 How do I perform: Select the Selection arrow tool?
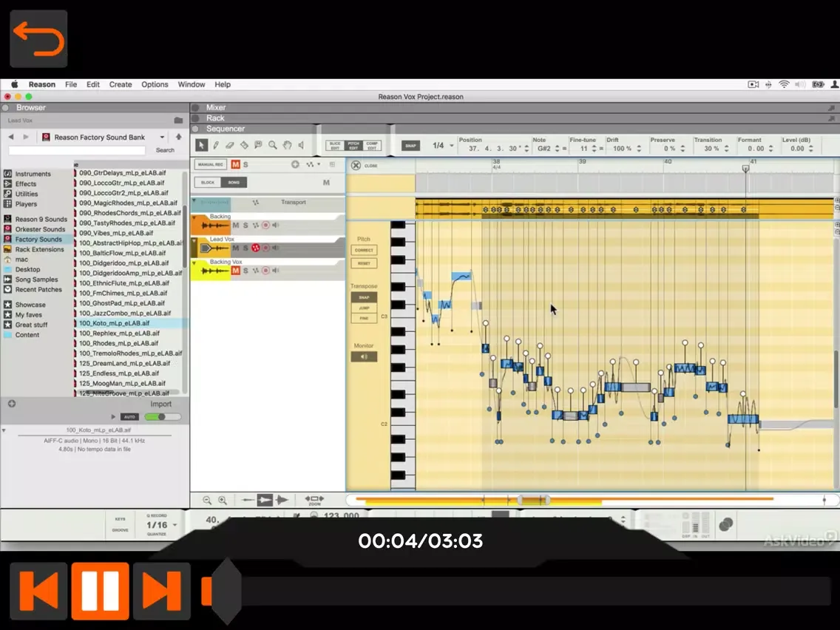pyautogui.click(x=201, y=145)
